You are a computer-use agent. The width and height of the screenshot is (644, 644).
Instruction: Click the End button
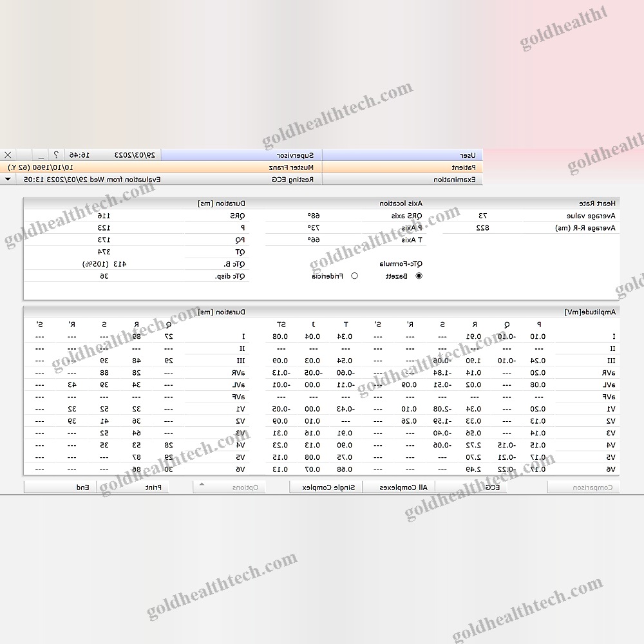(x=60, y=488)
